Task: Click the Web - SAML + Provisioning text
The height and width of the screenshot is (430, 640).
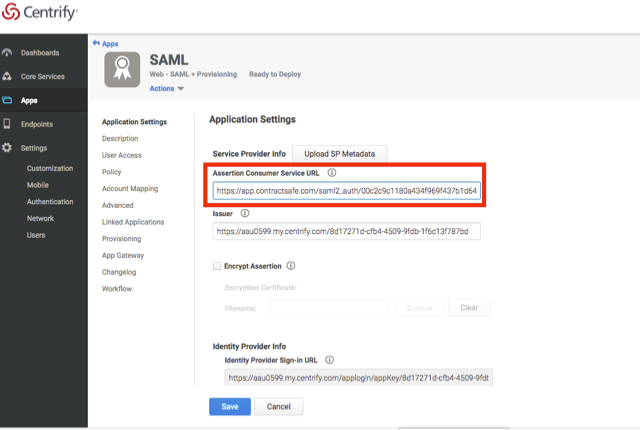Action: (193, 74)
